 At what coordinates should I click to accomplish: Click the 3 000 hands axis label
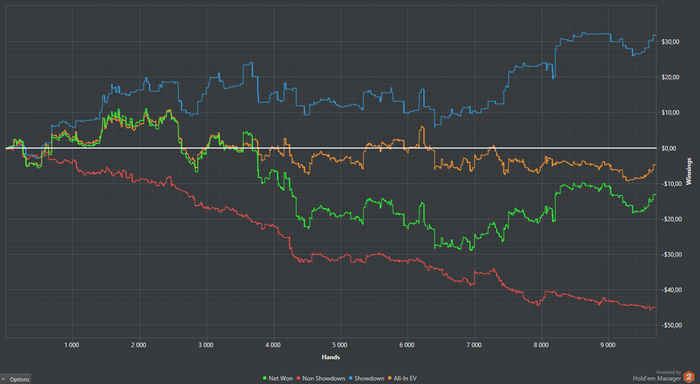click(x=205, y=345)
